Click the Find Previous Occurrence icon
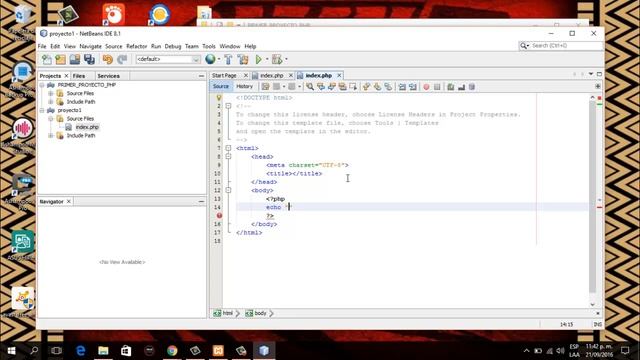This screenshot has width=640, height=360. tap(321, 87)
